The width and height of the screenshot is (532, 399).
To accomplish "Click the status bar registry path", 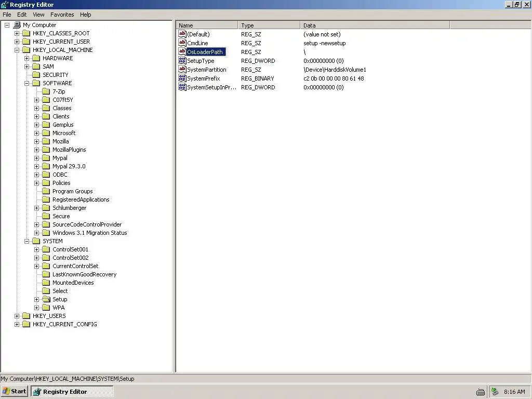I will pos(68,379).
